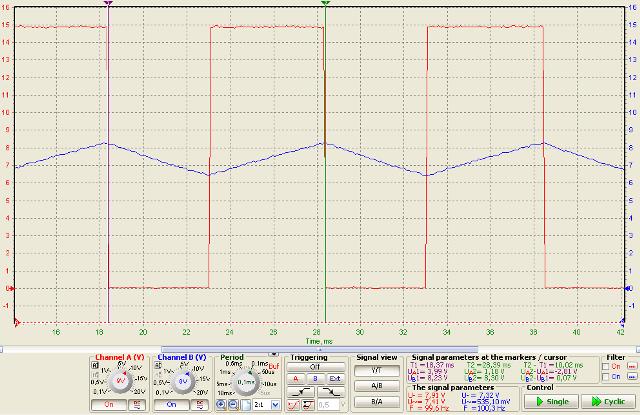
Task: Open the trigger level 0,5 dropdown
Action: [327, 405]
